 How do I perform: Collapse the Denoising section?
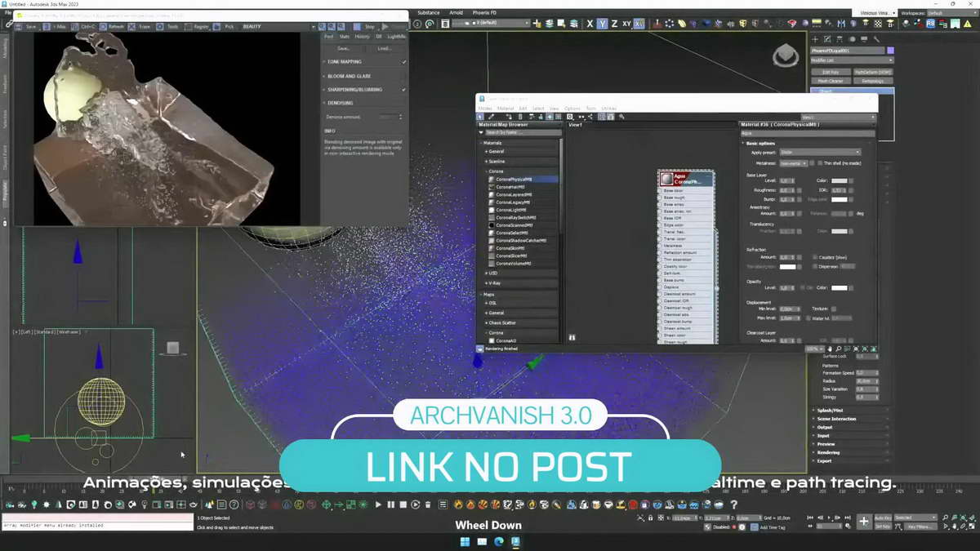341,103
